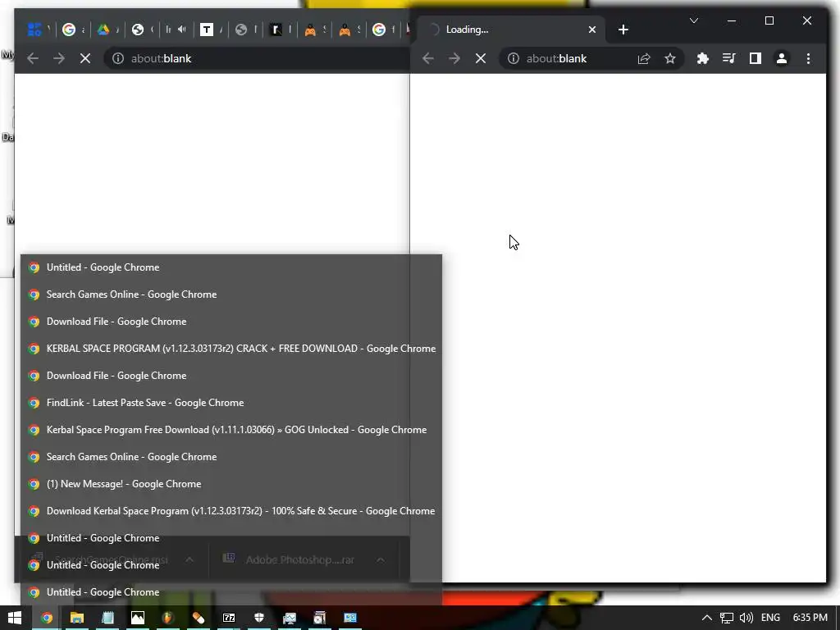Bookmark this tab with the star icon

coord(670,58)
